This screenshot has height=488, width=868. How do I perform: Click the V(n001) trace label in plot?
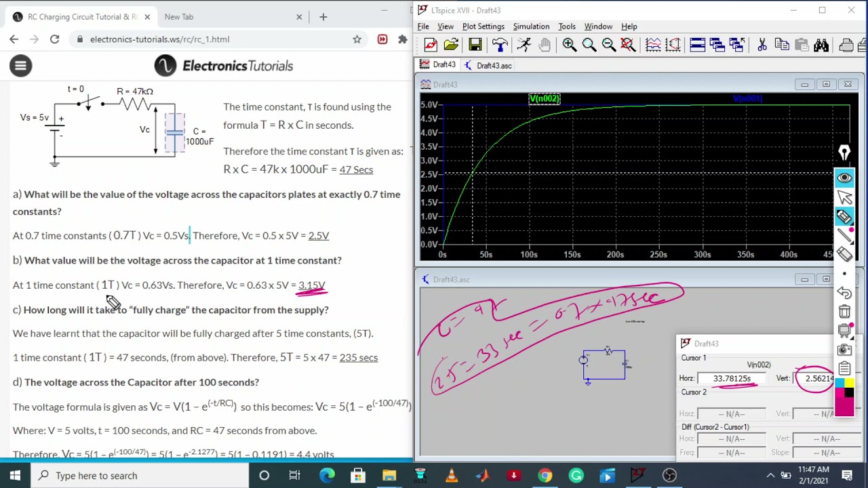pos(747,99)
